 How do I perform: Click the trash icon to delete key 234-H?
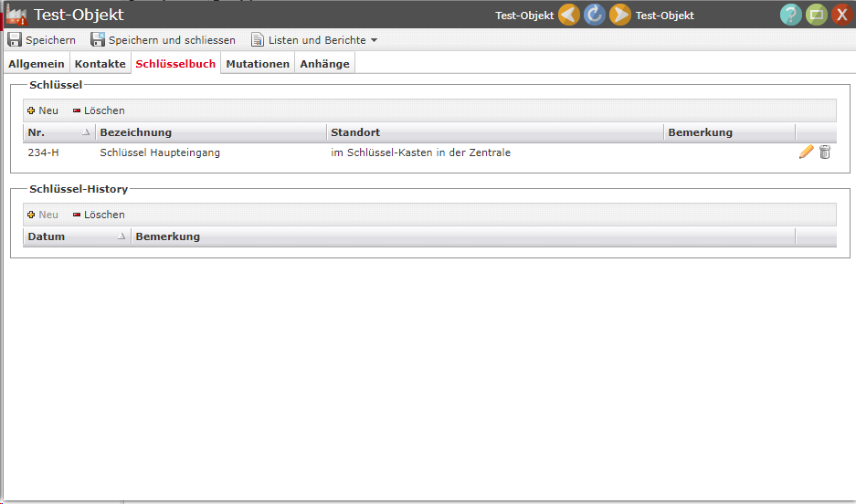click(825, 152)
